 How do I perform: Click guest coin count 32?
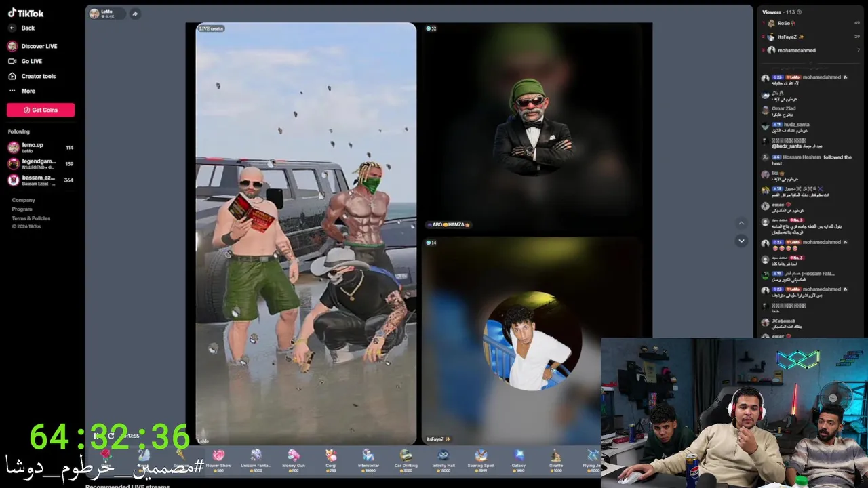click(x=431, y=28)
